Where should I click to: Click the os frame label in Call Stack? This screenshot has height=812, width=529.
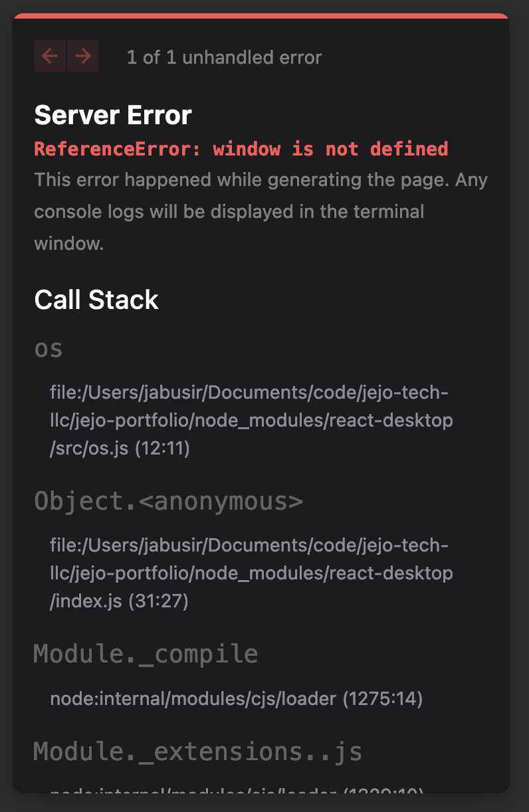(49, 348)
